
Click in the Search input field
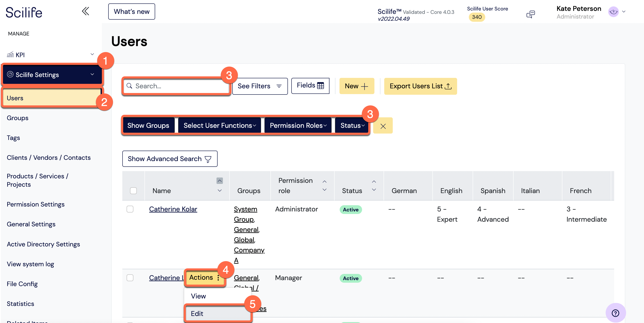(x=176, y=86)
